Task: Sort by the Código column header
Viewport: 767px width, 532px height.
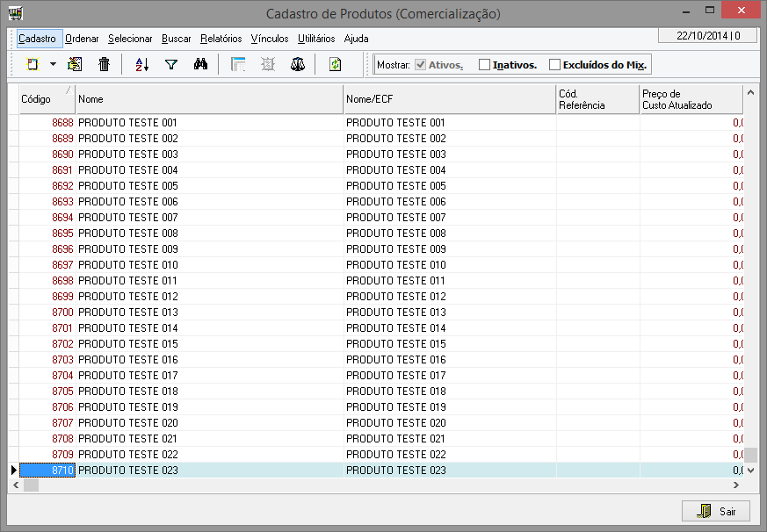Action: coord(46,99)
